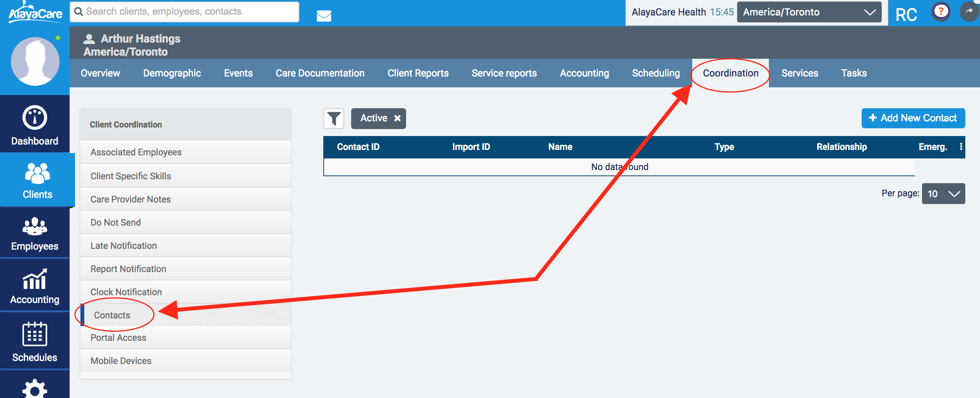Open the Per page dropdown
The height and width of the screenshot is (398, 980).
pyautogui.click(x=943, y=194)
